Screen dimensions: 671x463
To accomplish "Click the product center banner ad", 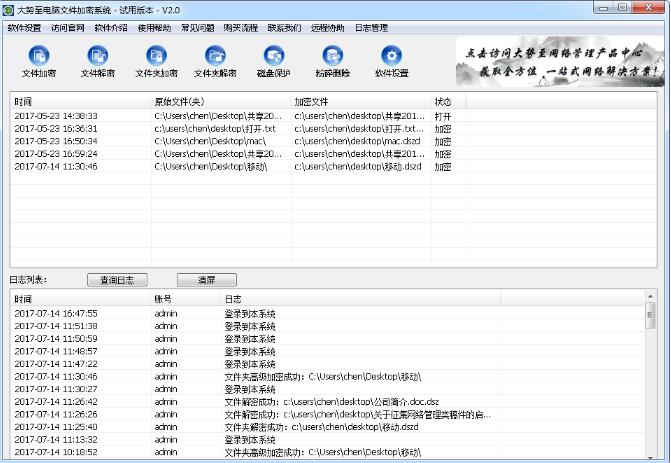I will pyautogui.click(x=560, y=61).
